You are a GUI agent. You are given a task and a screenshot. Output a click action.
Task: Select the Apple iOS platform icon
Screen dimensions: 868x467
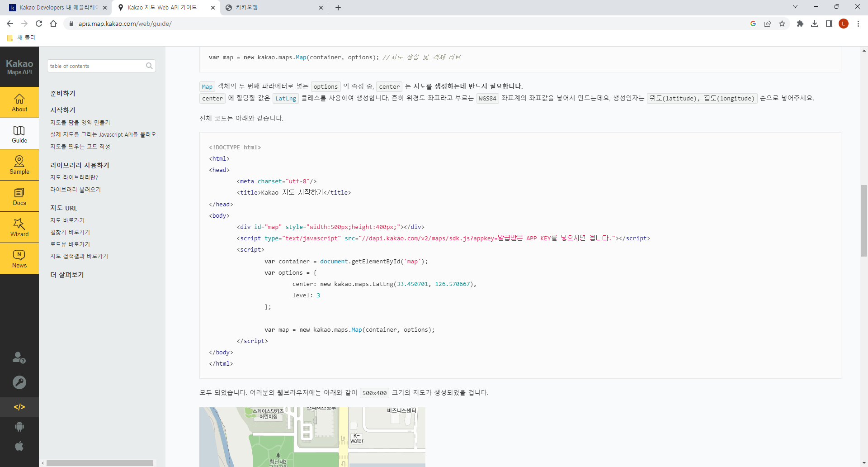coord(19,446)
